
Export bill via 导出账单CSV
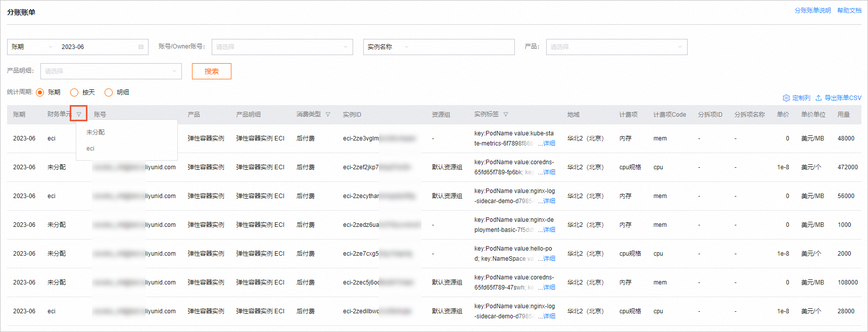(x=838, y=98)
